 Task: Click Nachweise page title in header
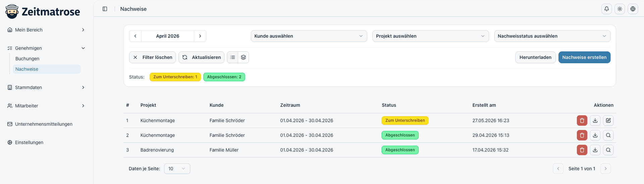pos(133,9)
